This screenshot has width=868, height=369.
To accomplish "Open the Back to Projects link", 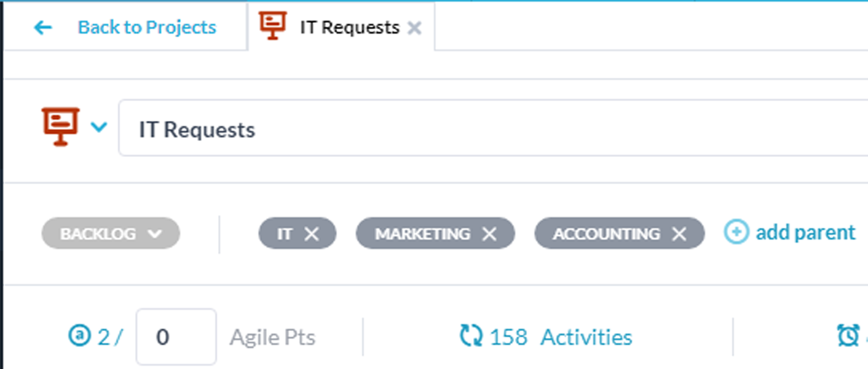I will click(x=147, y=27).
